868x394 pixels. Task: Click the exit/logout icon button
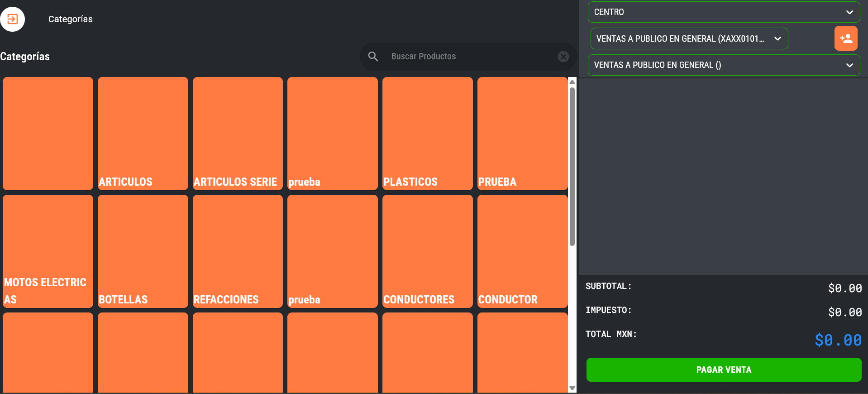pos(12,19)
